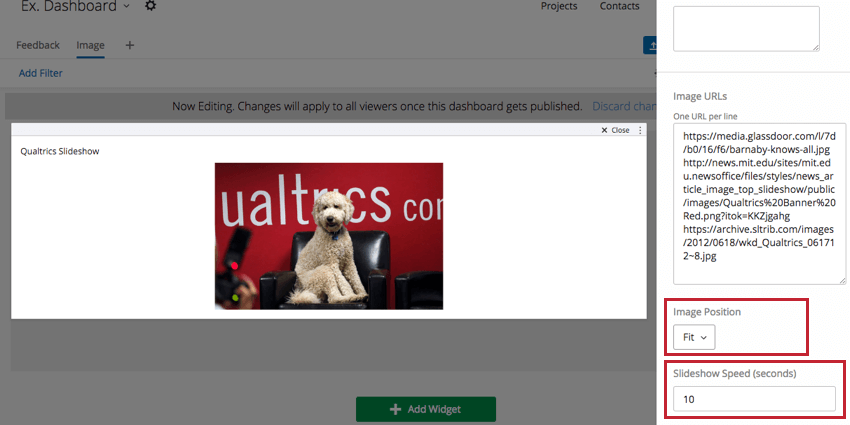Click the Now Editing banner message
This screenshot has width=850, height=425.
377,106
